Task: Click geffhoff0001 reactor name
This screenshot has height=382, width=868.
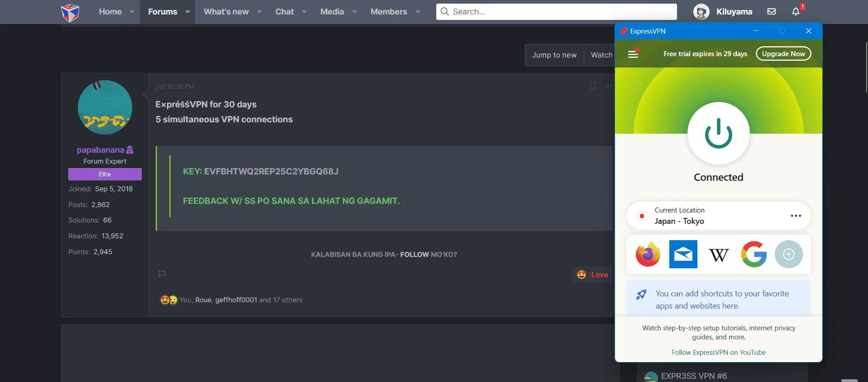Action: point(236,300)
